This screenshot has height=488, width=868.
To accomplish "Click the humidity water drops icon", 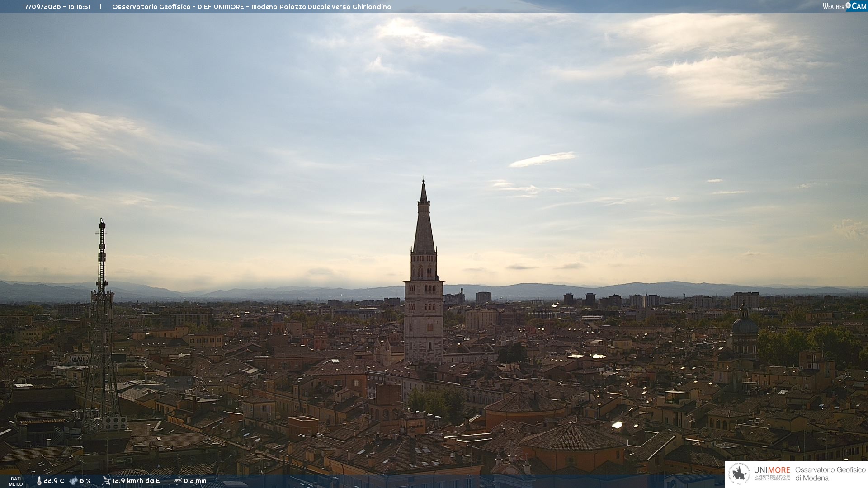I will 73,481.
